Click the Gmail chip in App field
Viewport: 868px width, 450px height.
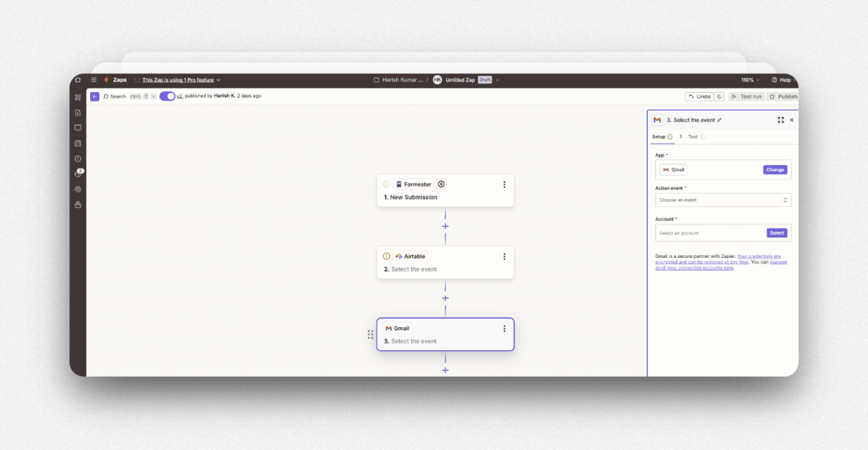(674, 170)
